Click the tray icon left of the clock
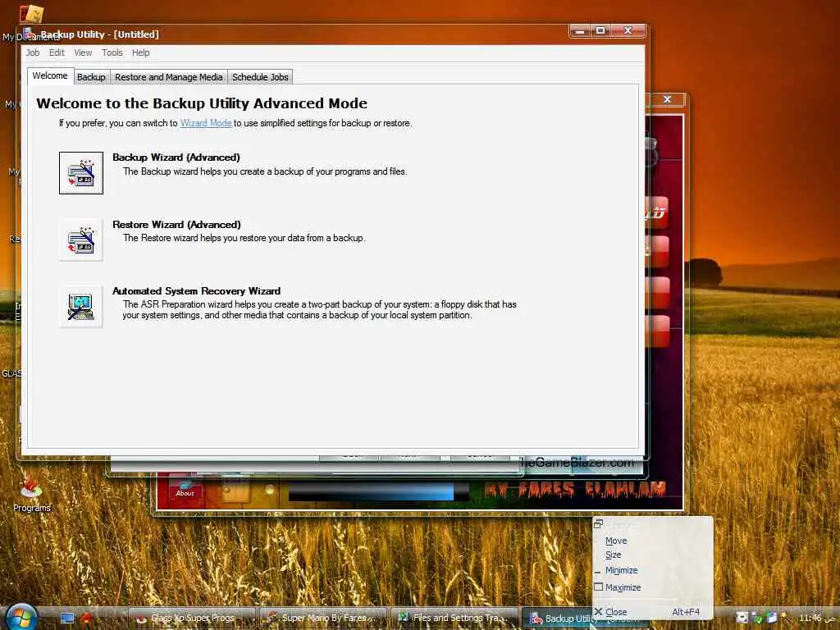Viewport: 840px width, 630px height. [787, 619]
